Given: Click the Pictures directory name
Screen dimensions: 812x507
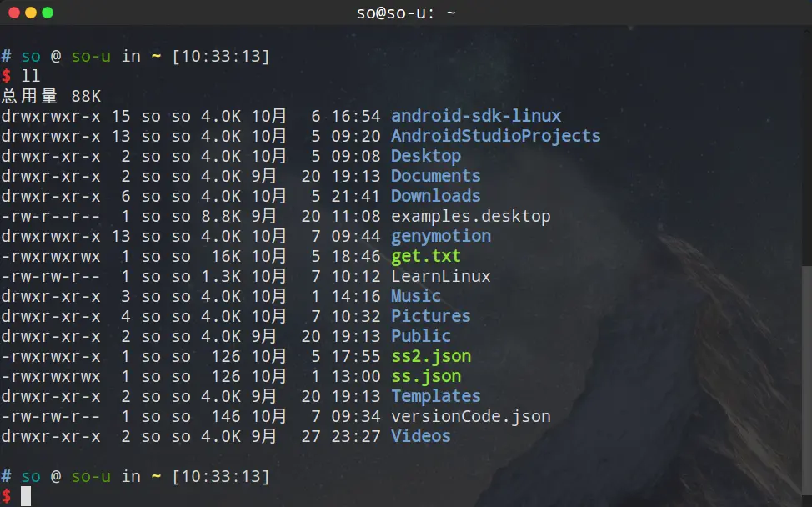Looking at the screenshot, I should [431, 316].
